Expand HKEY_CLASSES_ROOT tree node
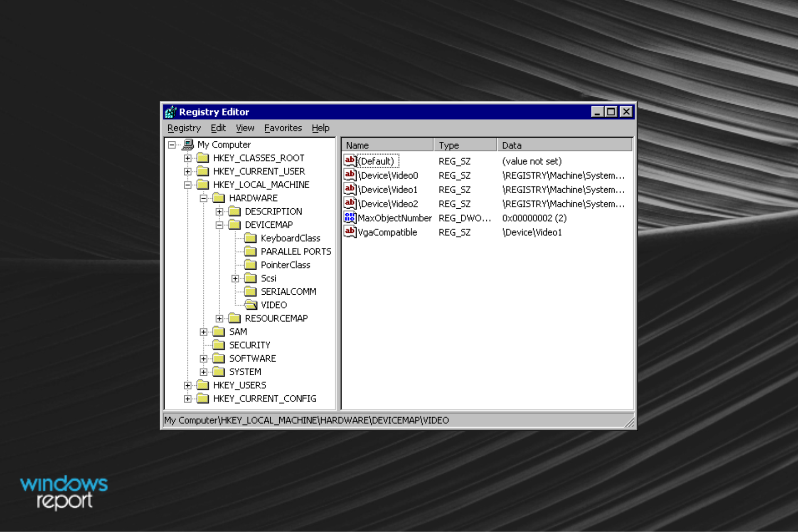 pos(187,158)
